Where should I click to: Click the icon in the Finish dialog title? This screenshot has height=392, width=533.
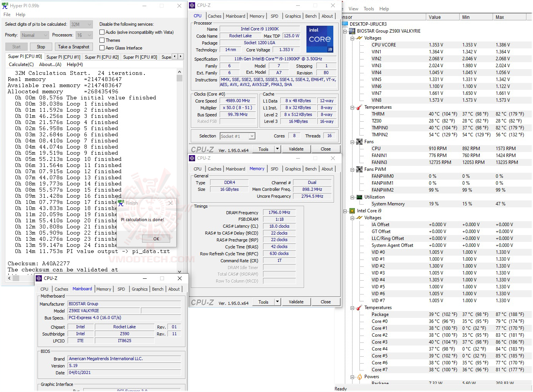point(121,203)
